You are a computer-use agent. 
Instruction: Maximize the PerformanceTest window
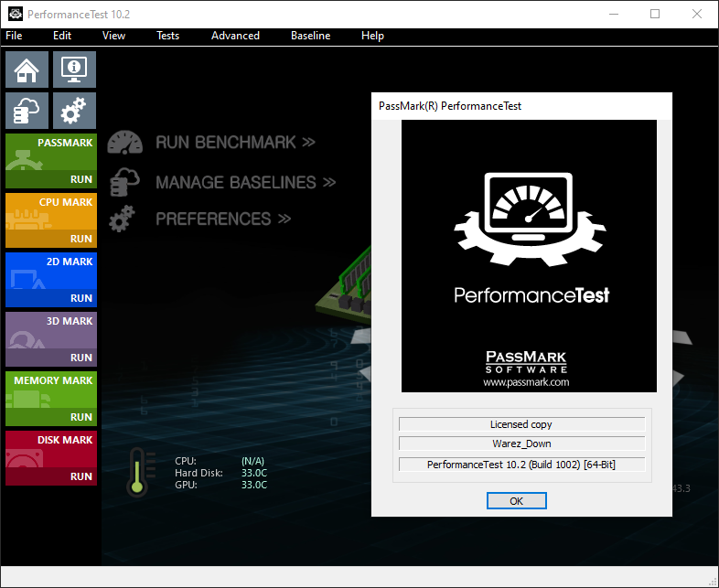point(655,15)
